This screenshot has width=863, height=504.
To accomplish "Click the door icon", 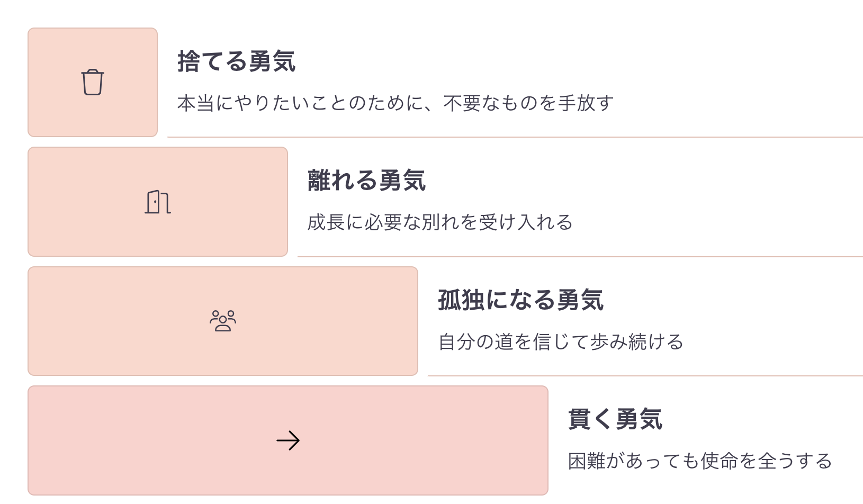I will tap(158, 202).
